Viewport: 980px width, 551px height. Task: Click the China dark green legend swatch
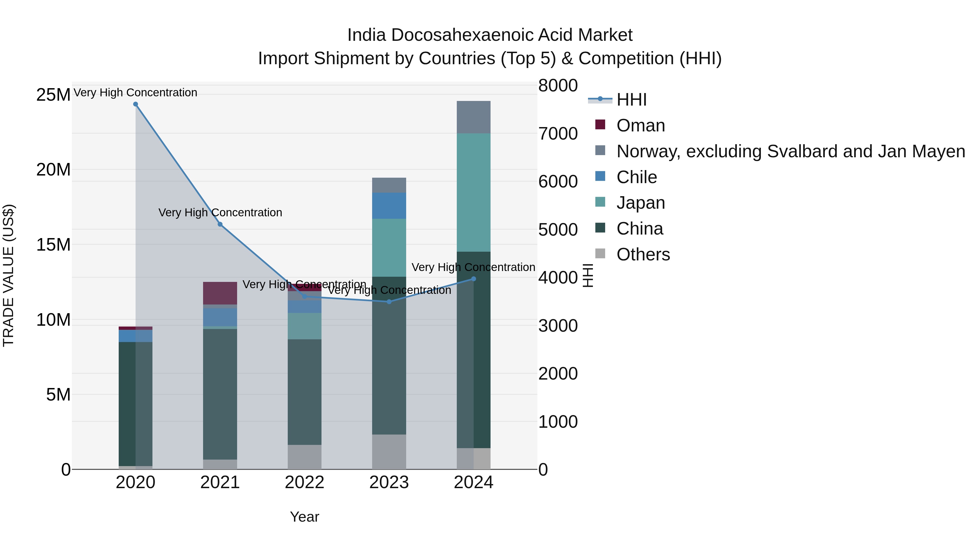pos(600,227)
